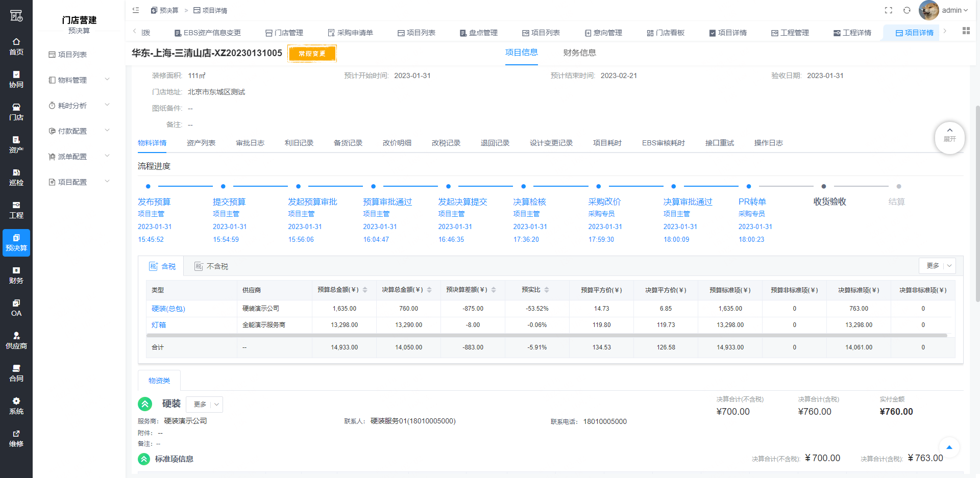Collapse the sidebar menu toggle icon
Image resolution: width=980 pixels, height=478 pixels.
click(136, 10)
